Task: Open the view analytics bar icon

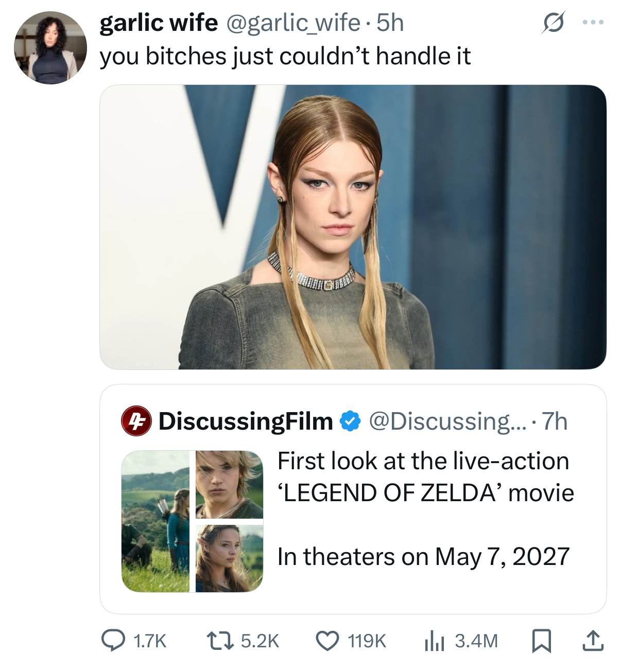Action: click(434, 641)
